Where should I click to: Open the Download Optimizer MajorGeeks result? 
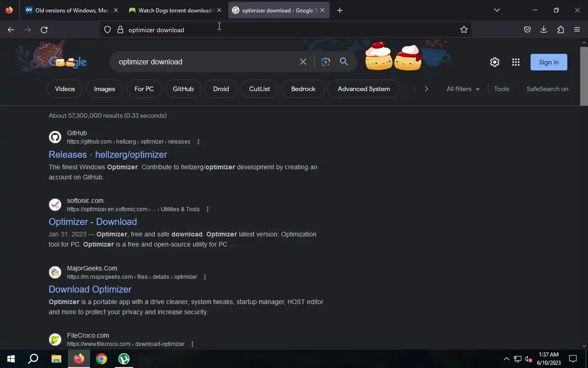coord(90,289)
